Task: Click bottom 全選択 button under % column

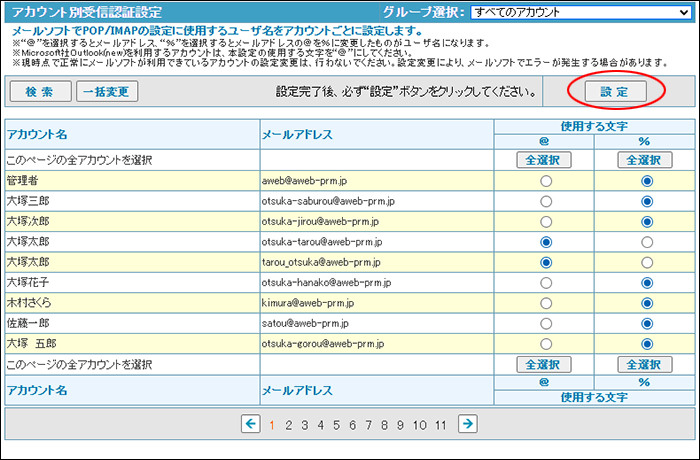Action: pos(645,364)
